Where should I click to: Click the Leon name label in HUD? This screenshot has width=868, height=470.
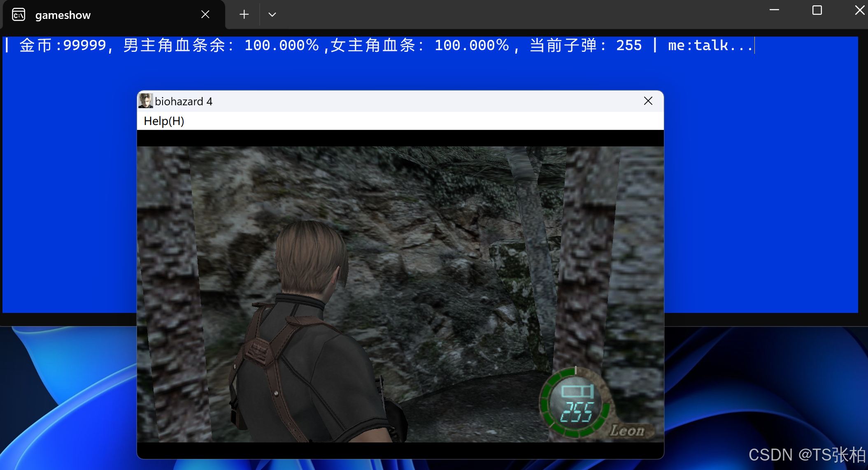627,431
